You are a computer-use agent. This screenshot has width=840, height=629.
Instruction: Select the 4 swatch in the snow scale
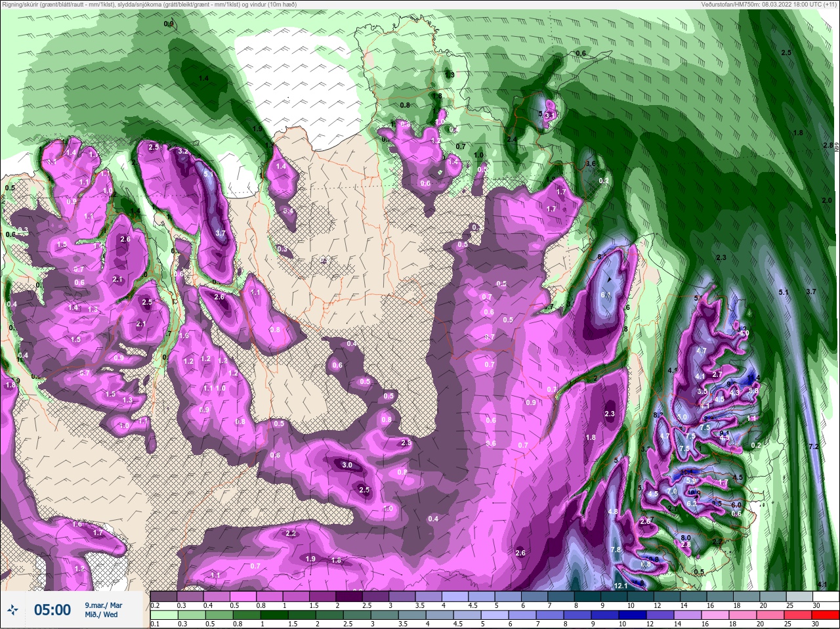pyautogui.click(x=455, y=597)
